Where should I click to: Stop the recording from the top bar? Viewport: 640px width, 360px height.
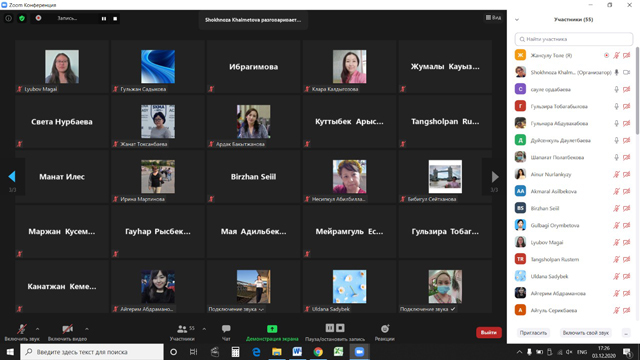[x=115, y=18]
